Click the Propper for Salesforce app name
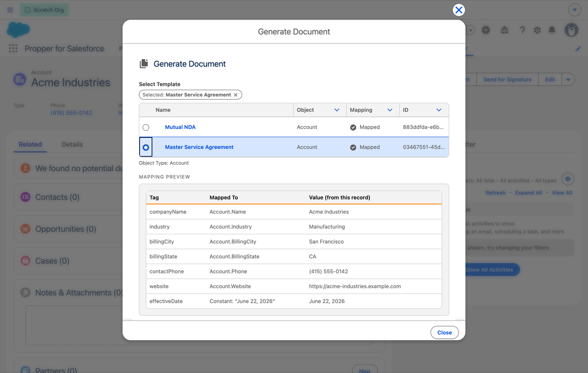The image size is (588, 373). point(65,49)
